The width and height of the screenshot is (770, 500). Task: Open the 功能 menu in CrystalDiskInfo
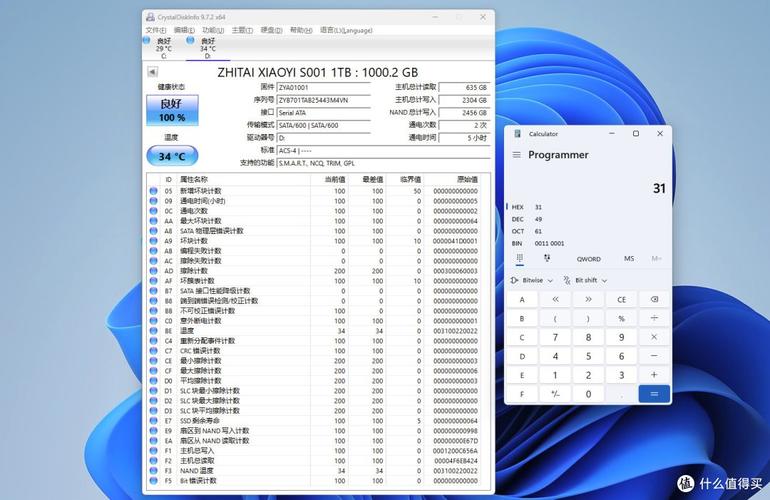tap(212, 31)
